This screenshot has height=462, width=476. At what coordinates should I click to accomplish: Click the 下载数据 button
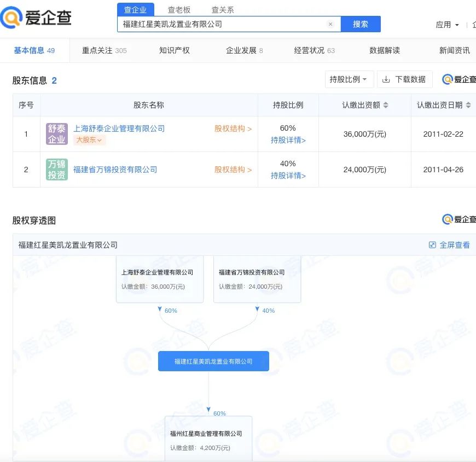click(405, 79)
